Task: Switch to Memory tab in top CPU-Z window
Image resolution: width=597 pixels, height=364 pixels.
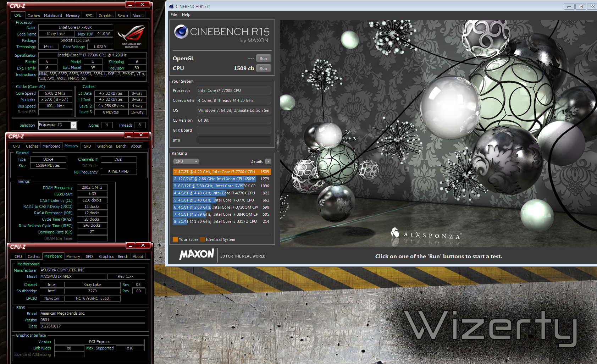Action: [x=73, y=16]
